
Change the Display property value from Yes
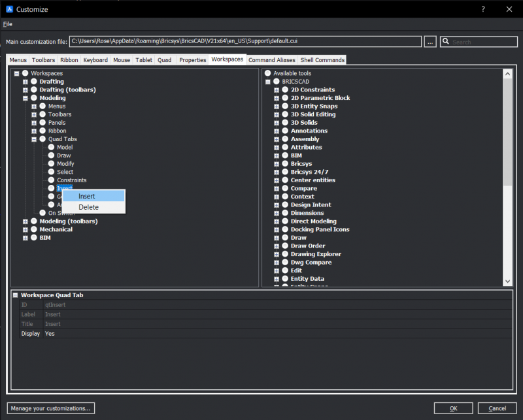[49, 333]
